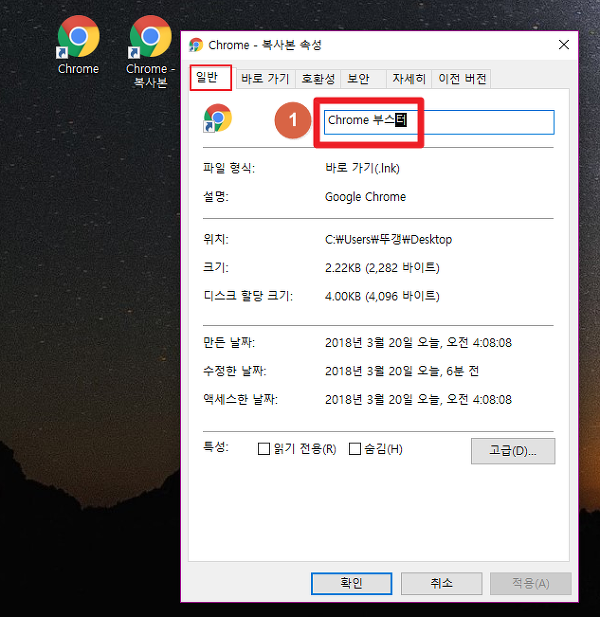
Task: Click the '위치:' label
Action: point(216,239)
